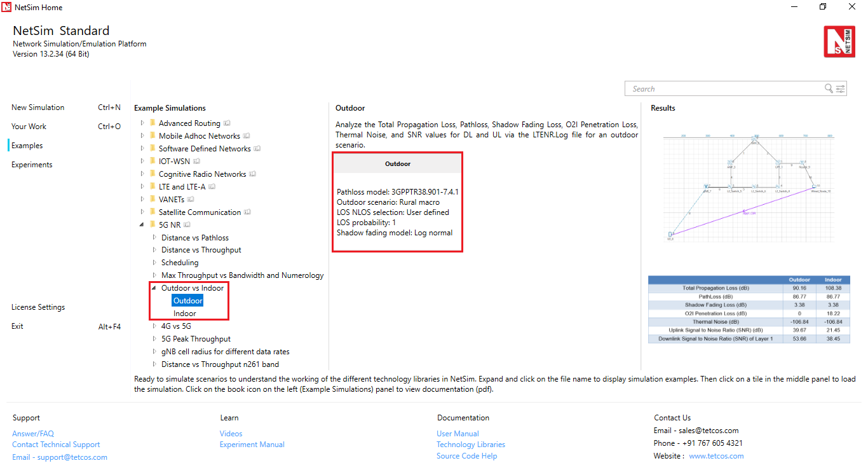This screenshot has height=463, width=868.
Task: Expand the Software Defined Networks folder
Action: (142, 149)
